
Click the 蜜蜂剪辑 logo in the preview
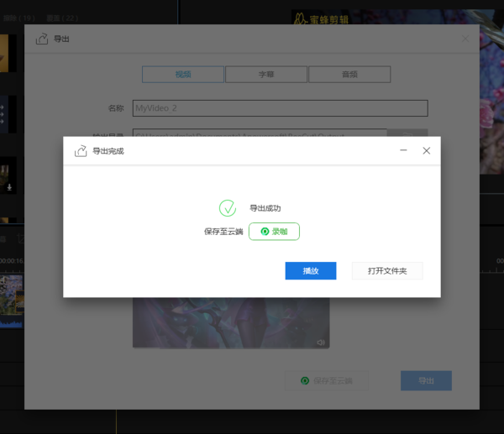[x=321, y=19]
